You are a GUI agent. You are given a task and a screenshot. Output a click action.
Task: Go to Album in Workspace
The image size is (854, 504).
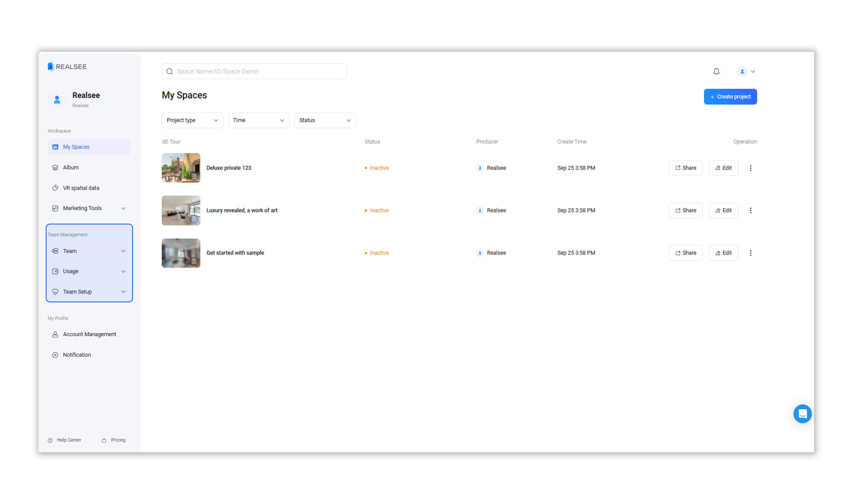coord(71,168)
